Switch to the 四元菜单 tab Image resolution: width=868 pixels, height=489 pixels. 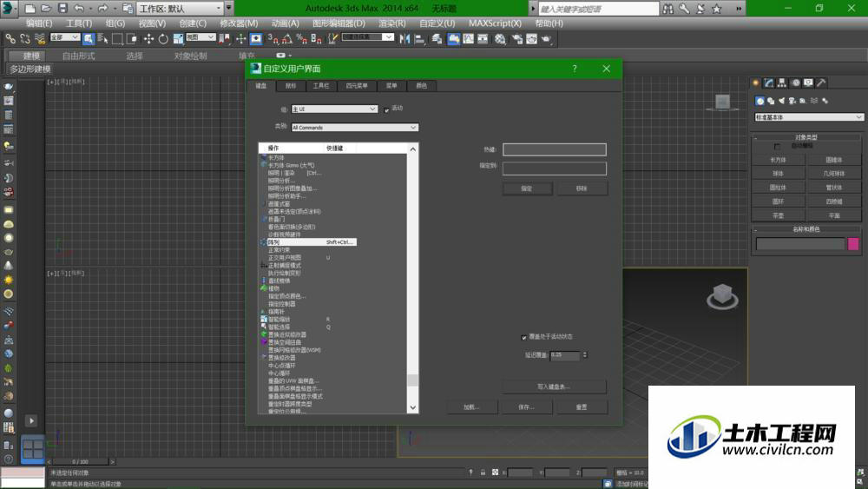[357, 86]
